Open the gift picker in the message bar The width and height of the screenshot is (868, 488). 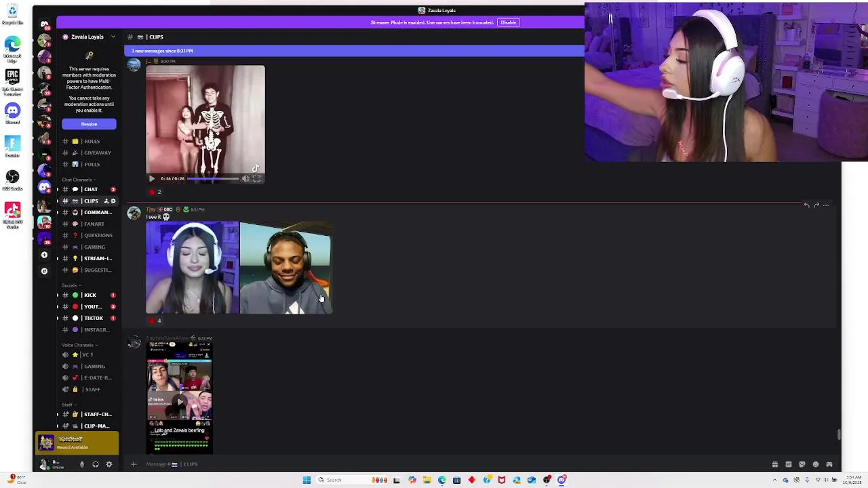pos(775,464)
